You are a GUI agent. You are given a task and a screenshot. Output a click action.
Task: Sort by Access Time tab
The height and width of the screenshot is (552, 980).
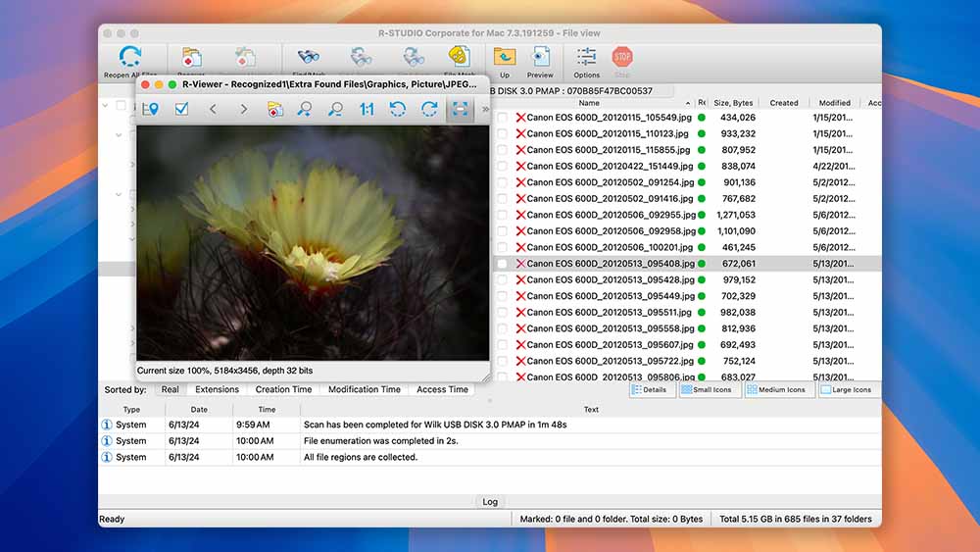point(442,389)
